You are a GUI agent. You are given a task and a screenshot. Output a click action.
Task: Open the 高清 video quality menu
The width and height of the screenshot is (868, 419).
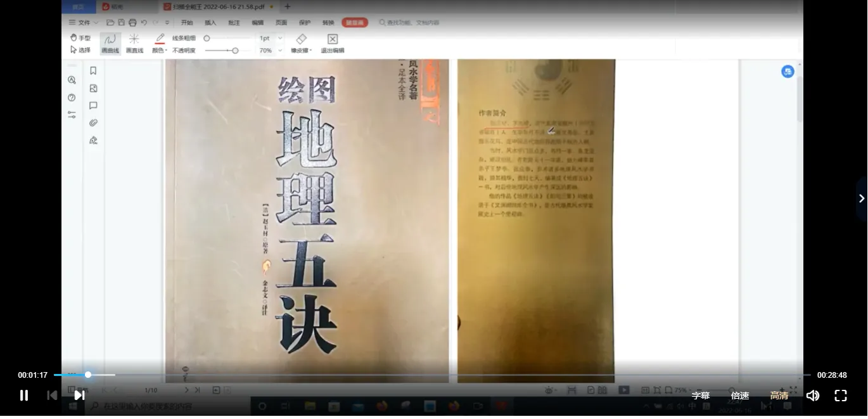click(x=779, y=396)
